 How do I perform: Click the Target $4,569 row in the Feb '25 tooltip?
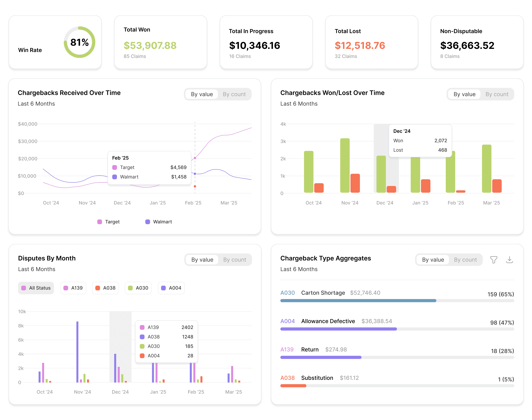(149, 167)
